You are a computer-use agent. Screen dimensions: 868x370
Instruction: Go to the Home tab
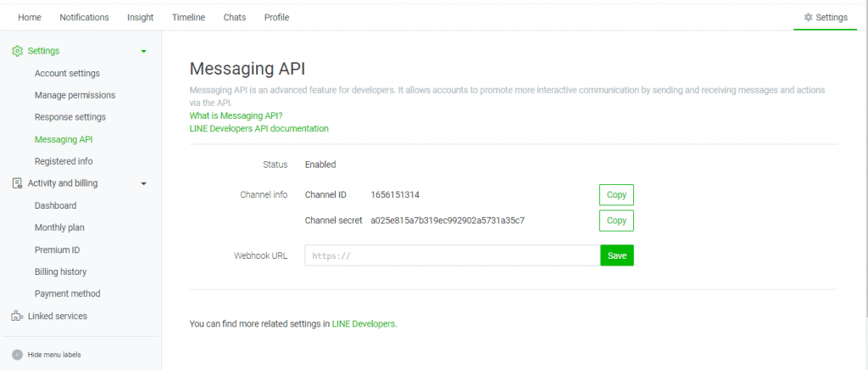point(30,17)
